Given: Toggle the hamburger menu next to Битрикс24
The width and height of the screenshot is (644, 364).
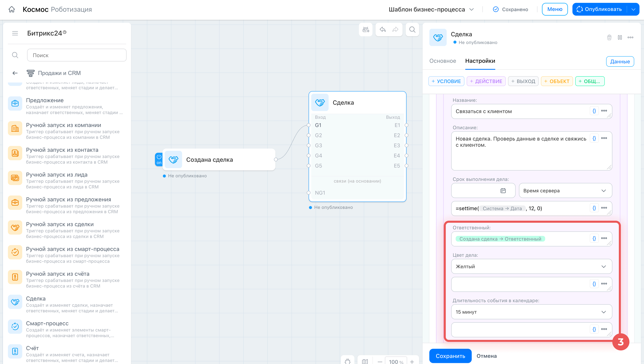Looking at the screenshot, I should click(15, 33).
